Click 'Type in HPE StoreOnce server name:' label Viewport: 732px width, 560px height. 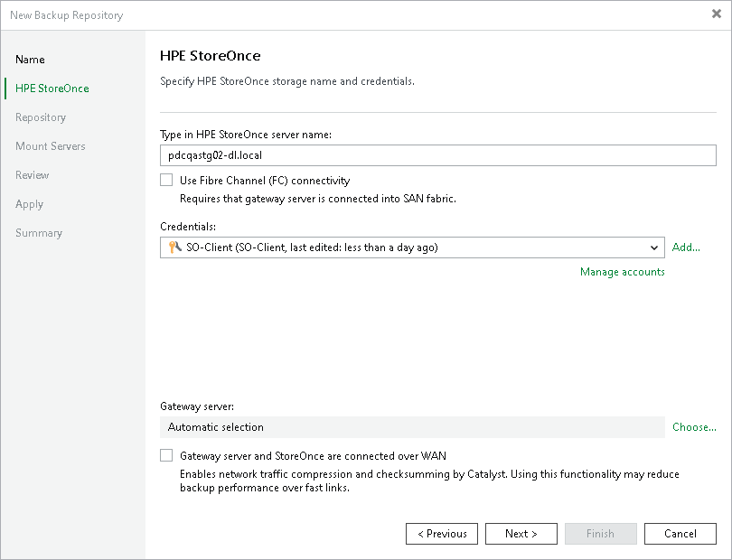[246, 135]
